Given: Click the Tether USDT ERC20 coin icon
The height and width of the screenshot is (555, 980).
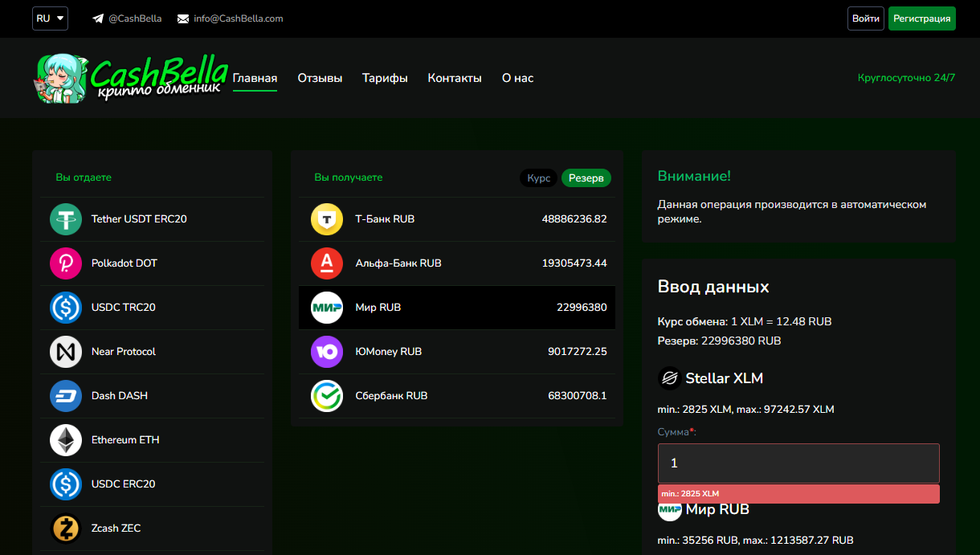Looking at the screenshot, I should click(66, 219).
